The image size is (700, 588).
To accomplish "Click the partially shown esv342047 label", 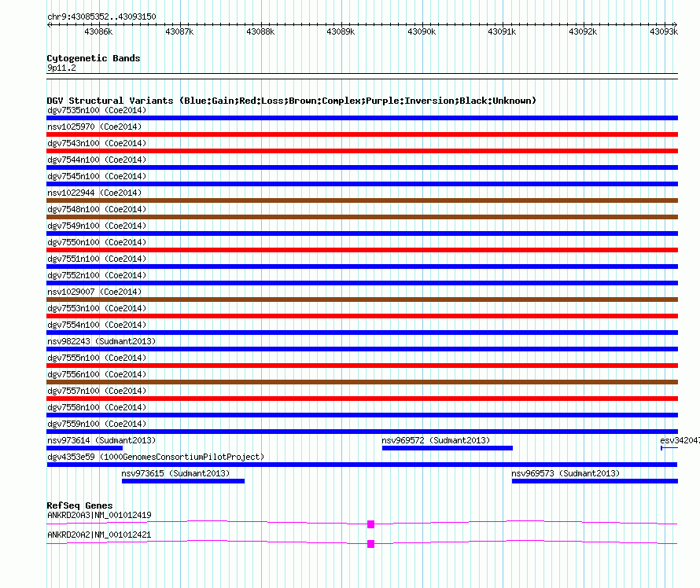I will tap(680, 440).
